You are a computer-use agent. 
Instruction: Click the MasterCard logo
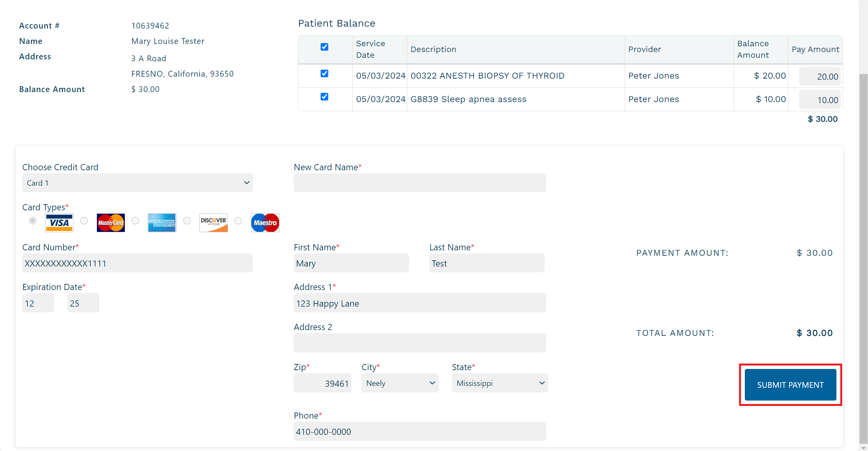point(110,223)
